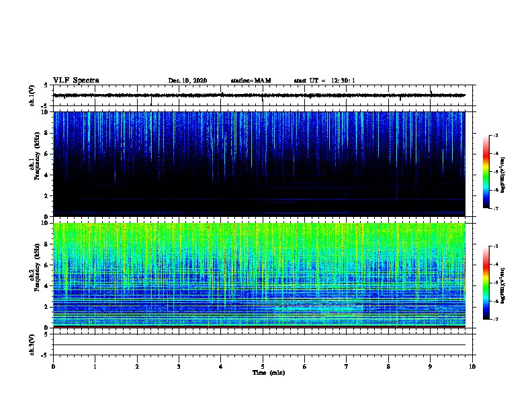The height and width of the screenshot is (411, 532).
Task: Click the "-3" label on ch.1 color scale
Action: tap(495, 135)
